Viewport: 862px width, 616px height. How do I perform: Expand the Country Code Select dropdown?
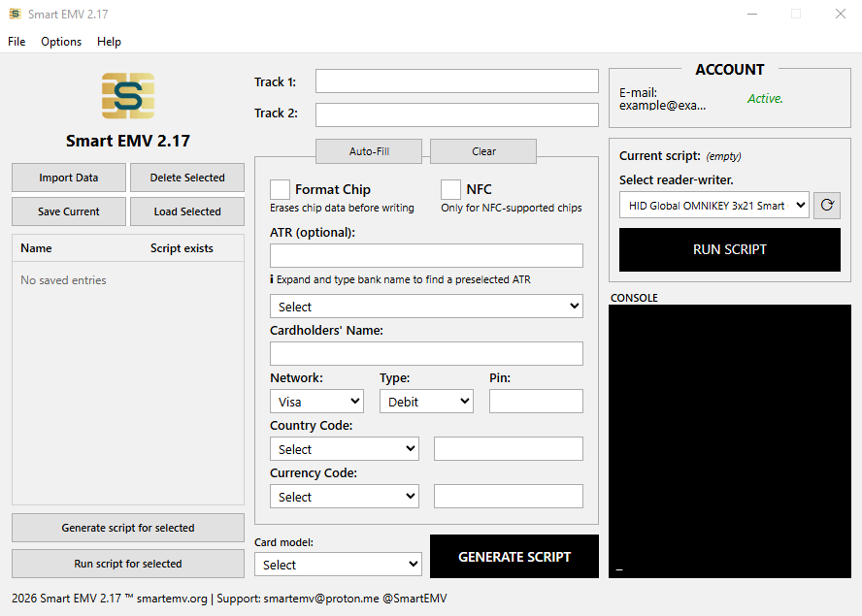point(345,449)
